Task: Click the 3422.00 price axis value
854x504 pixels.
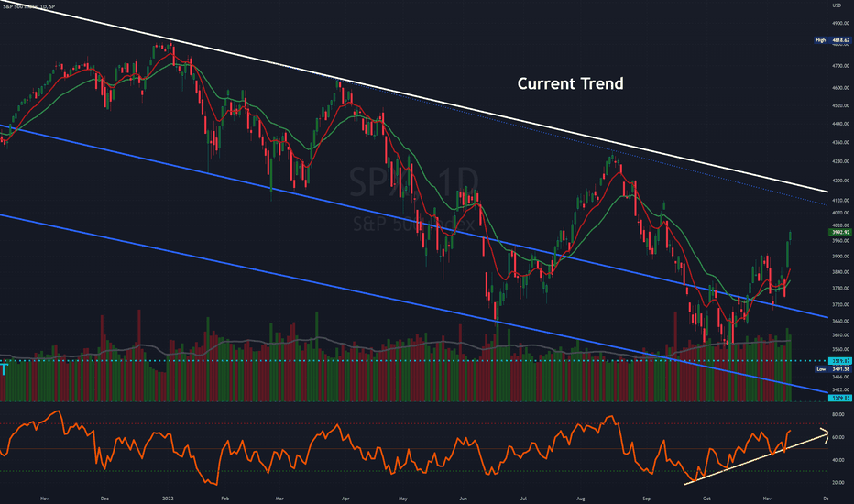Action: 840,390
